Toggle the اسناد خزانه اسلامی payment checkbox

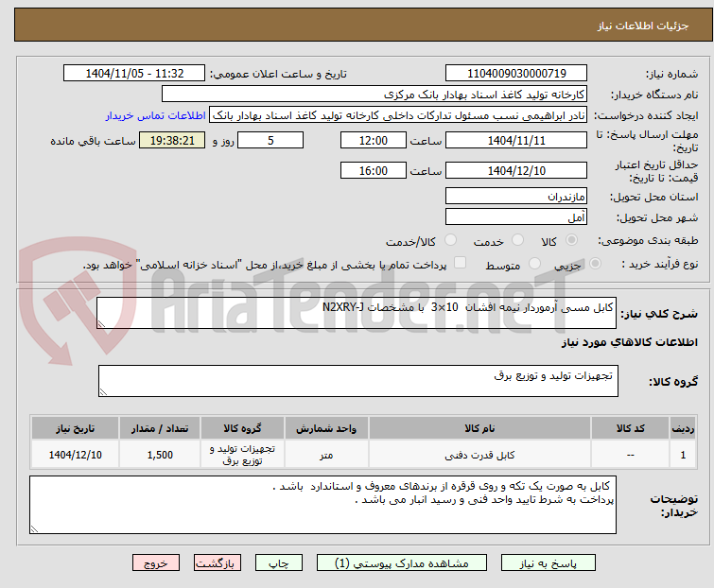(x=460, y=263)
